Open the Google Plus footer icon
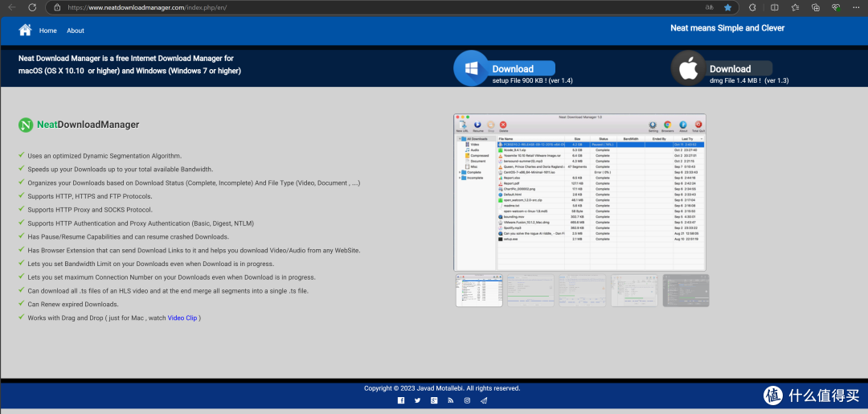This screenshot has width=868, height=414. click(x=434, y=400)
